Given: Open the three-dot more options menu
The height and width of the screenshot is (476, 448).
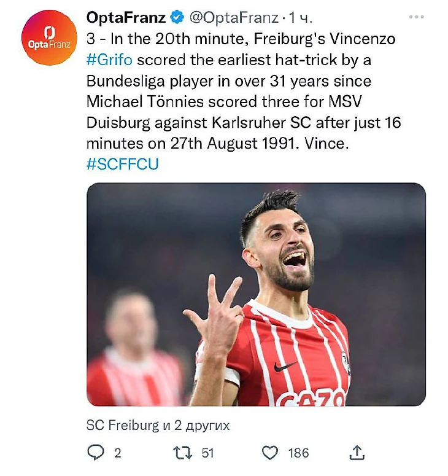Looking at the screenshot, I should [x=416, y=17].
